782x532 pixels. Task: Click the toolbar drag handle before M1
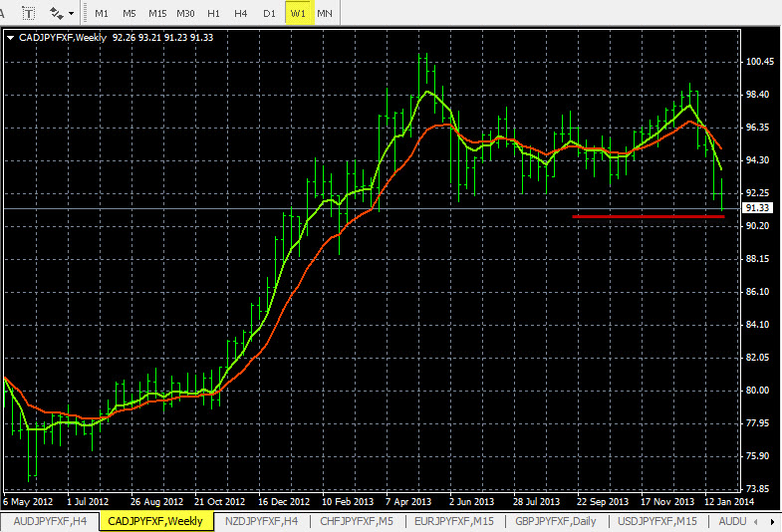(86, 14)
